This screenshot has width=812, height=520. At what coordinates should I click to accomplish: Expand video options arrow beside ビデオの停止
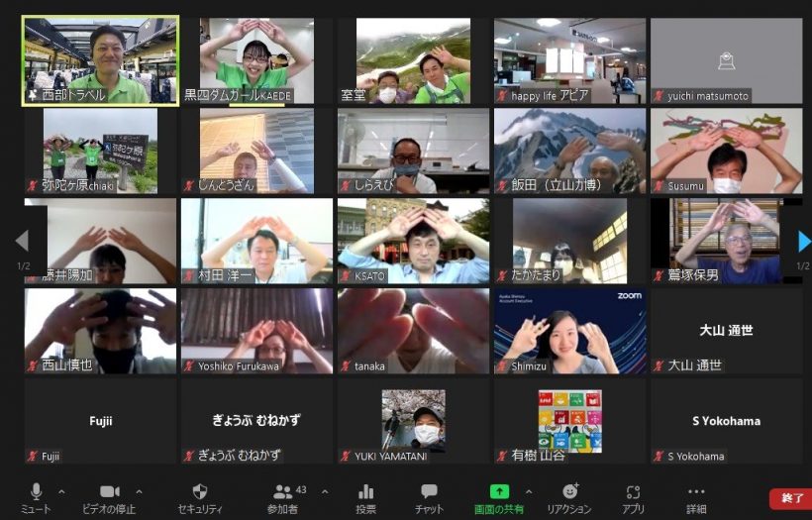(x=139, y=491)
